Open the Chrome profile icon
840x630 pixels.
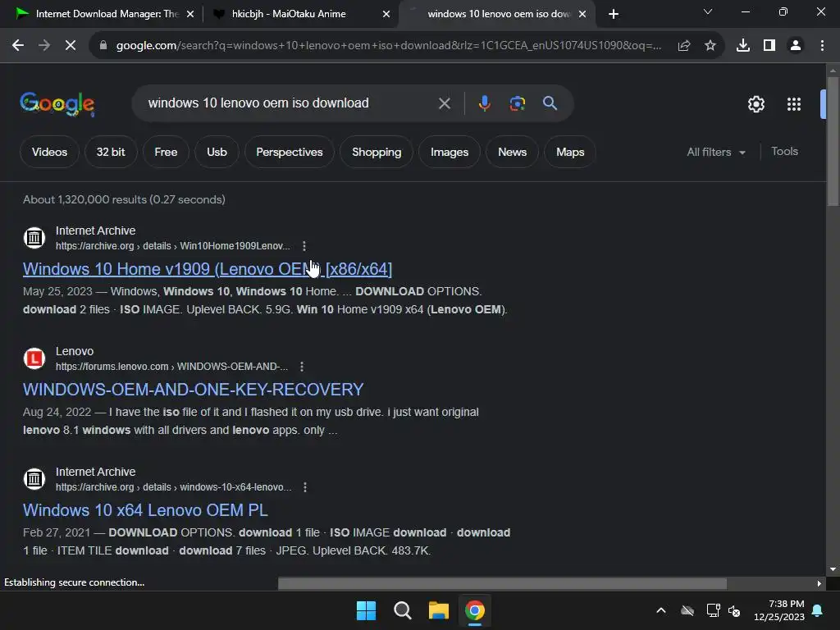coord(796,46)
